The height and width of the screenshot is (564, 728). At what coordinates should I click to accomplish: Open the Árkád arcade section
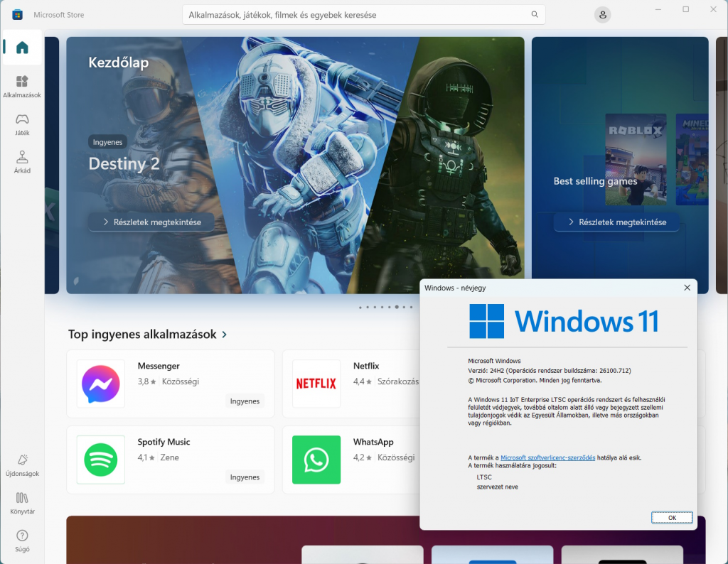click(22, 161)
